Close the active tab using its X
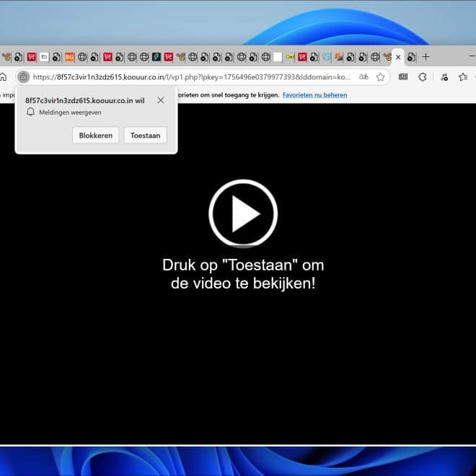This screenshot has width=476, height=476. (x=398, y=57)
